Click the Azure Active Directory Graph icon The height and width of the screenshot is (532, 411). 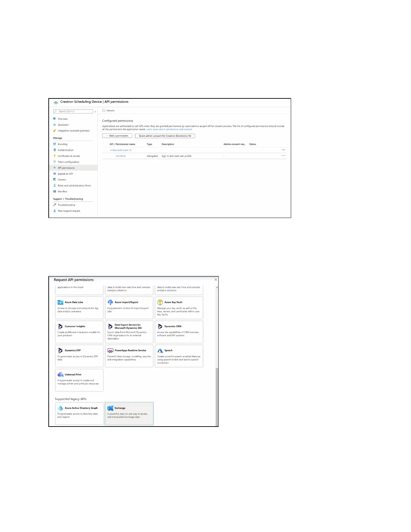(x=60, y=408)
